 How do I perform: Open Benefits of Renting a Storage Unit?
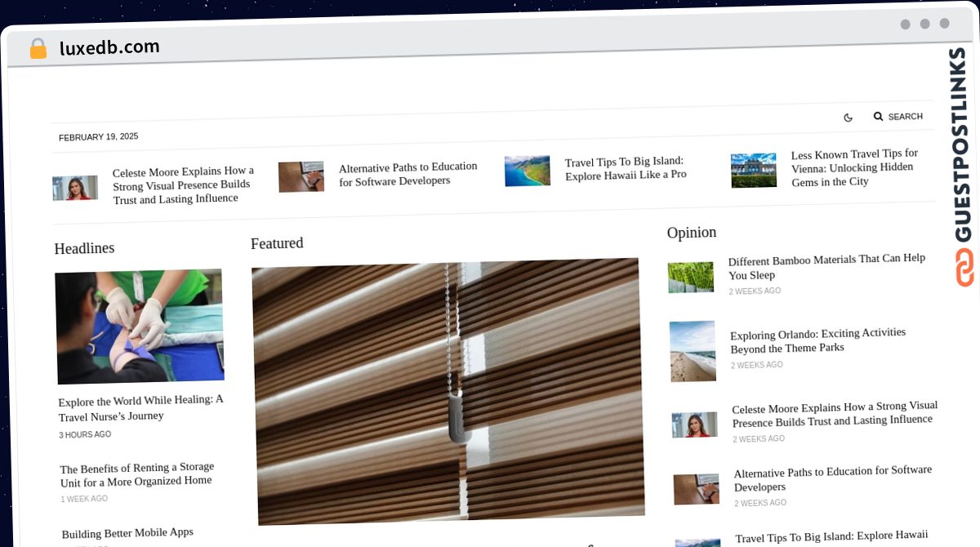[137, 474]
